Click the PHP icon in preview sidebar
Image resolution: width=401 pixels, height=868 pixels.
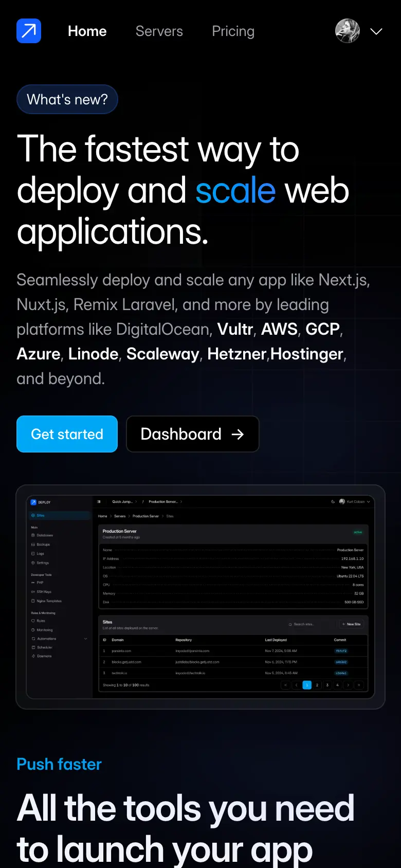click(x=33, y=583)
